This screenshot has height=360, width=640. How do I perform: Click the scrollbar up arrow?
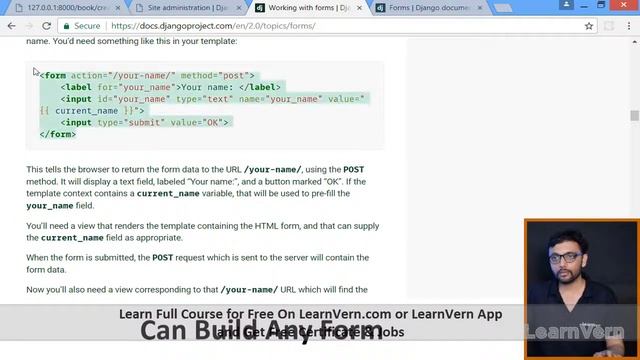tap(634, 42)
